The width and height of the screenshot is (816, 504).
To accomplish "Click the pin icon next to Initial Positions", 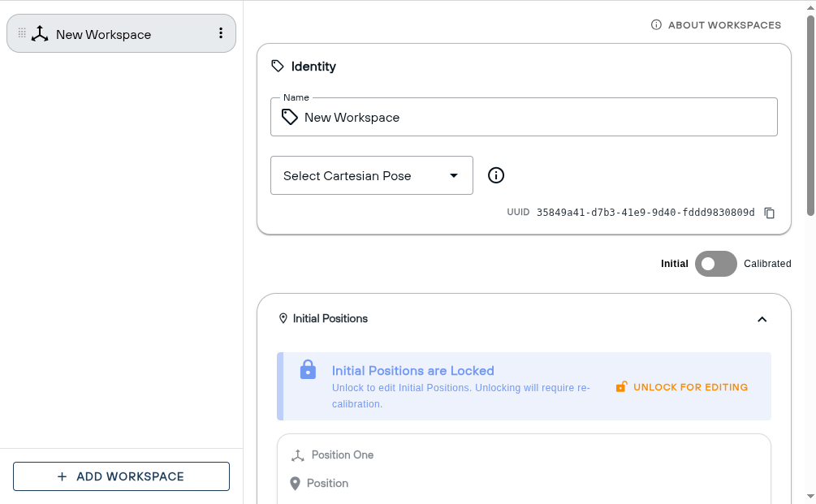I will click(x=283, y=318).
